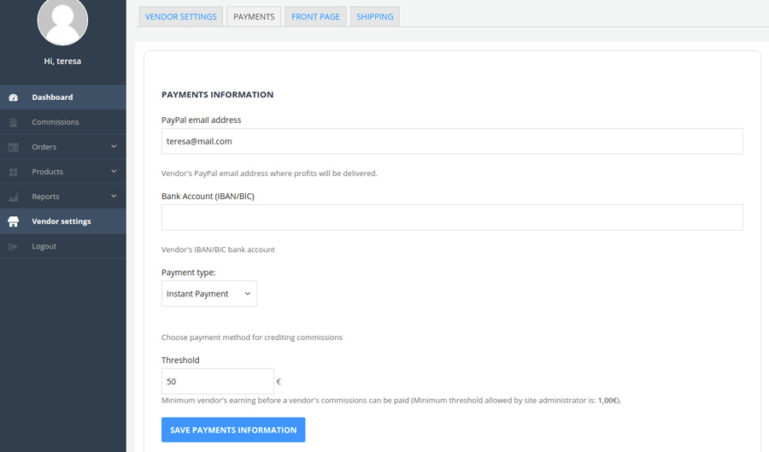Click the Vendor settings store icon
This screenshot has width=769, height=452.
click(13, 222)
